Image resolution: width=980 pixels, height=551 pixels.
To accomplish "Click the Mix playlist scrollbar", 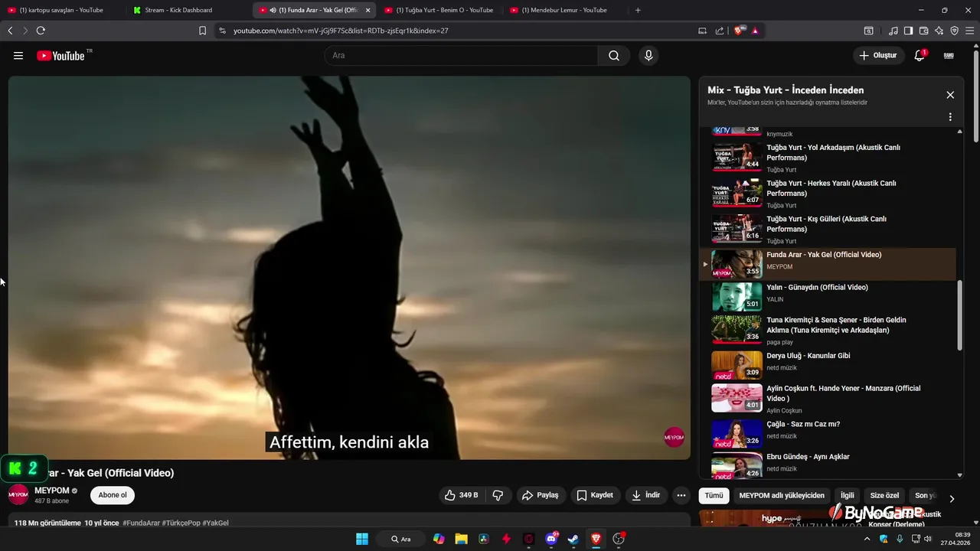I will tap(960, 315).
